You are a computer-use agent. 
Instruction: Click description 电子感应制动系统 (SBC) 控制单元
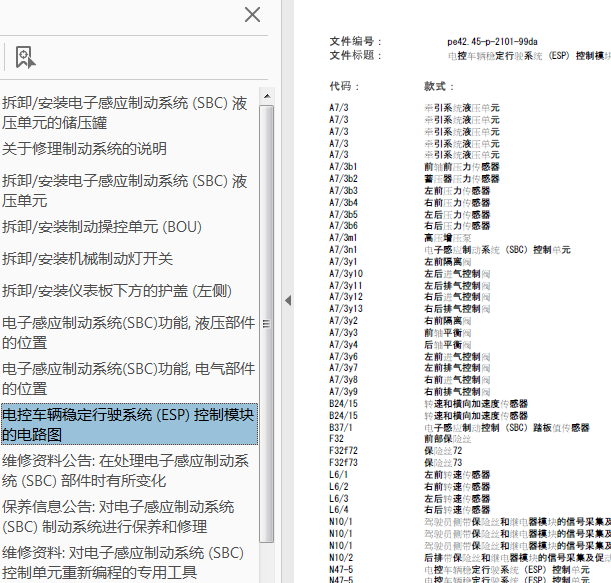(497, 250)
